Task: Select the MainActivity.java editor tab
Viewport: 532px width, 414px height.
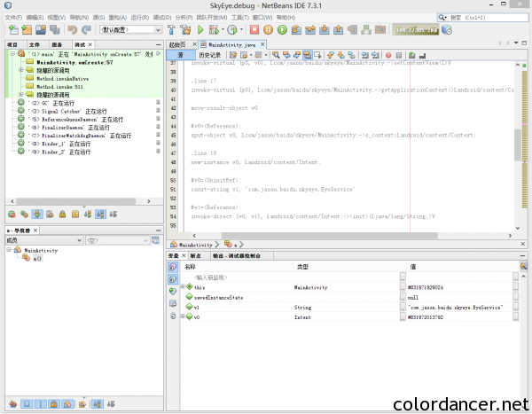Action: [232, 45]
